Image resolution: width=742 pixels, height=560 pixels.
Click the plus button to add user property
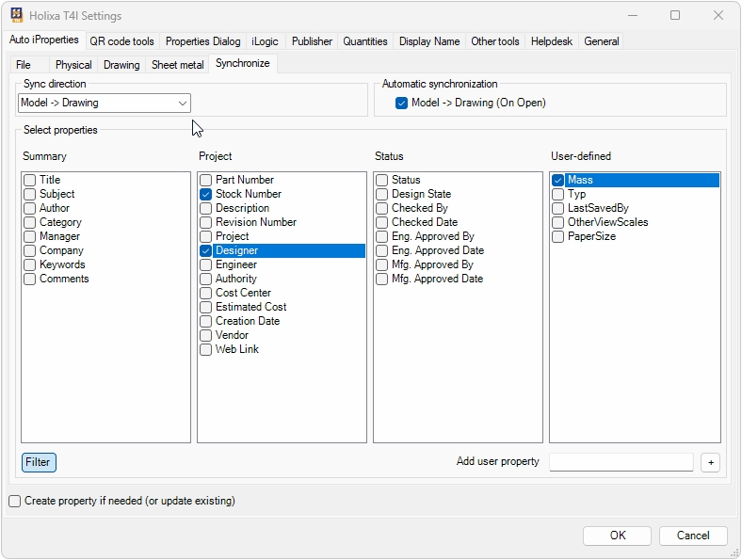tap(709, 462)
